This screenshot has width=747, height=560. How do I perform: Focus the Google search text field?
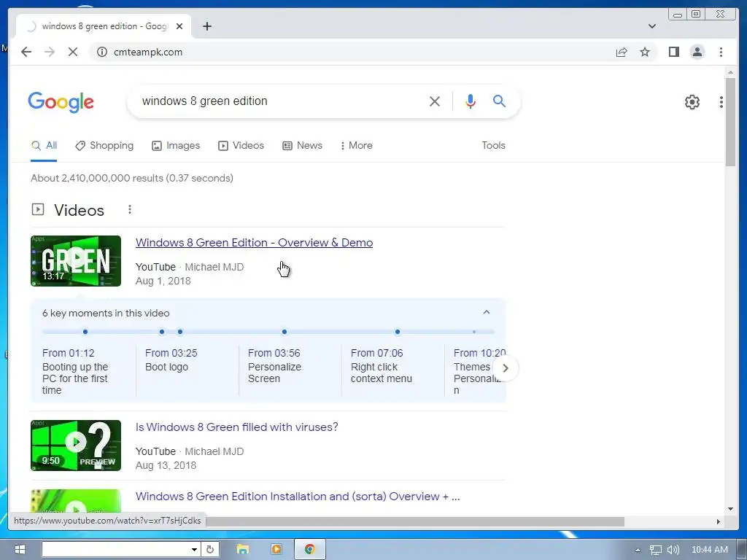pos(281,101)
